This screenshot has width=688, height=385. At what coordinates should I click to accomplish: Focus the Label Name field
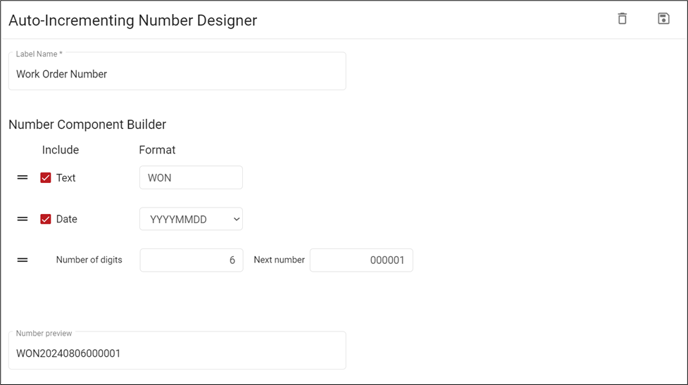(x=177, y=72)
